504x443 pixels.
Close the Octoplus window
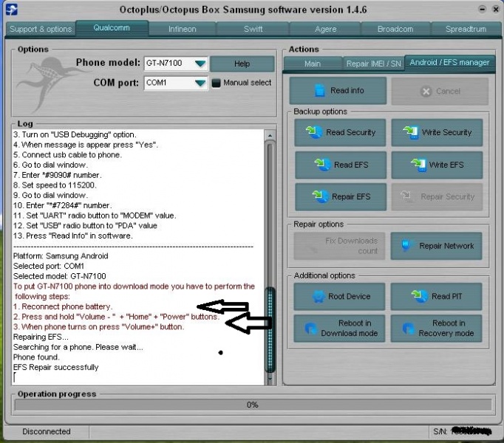(x=495, y=10)
